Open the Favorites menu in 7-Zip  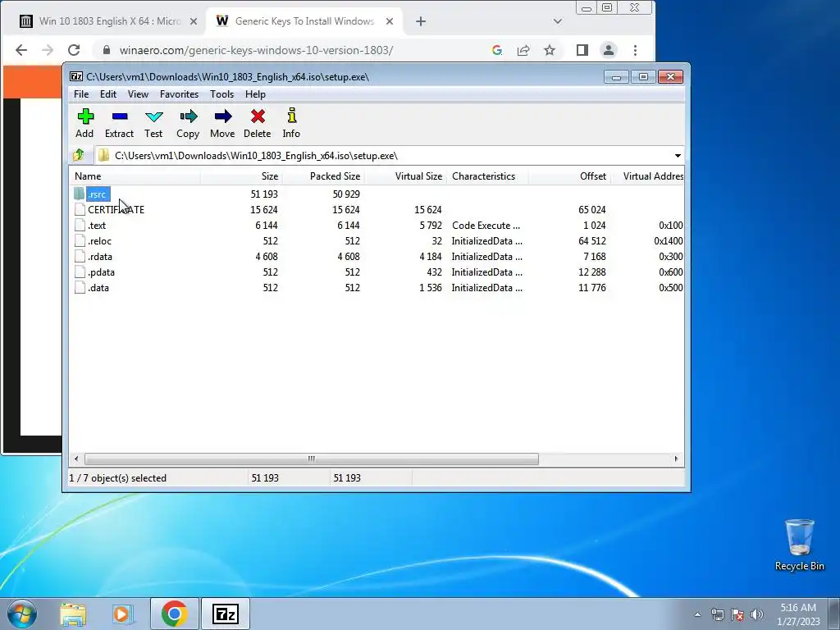pos(180,94)
